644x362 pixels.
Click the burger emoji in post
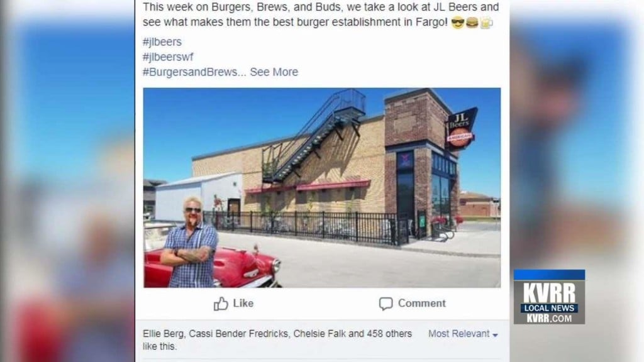pos(472,23)
